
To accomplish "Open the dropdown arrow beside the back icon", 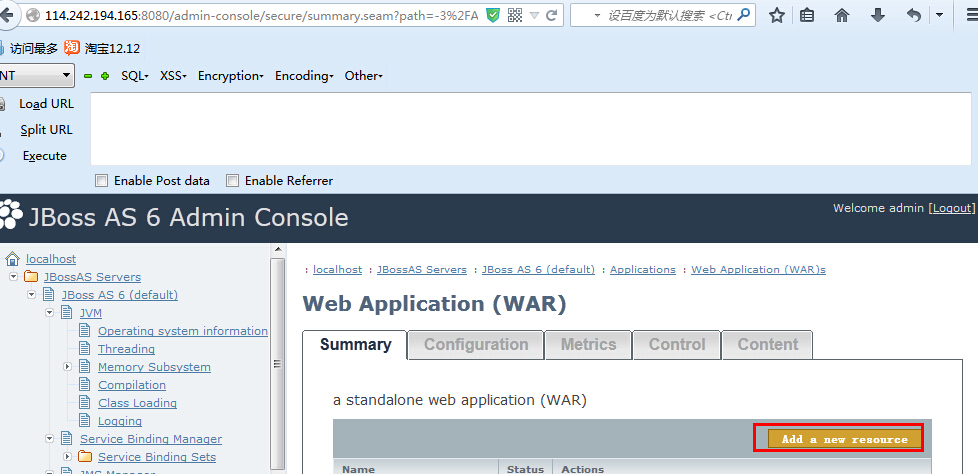I will (x=939, y=16).
